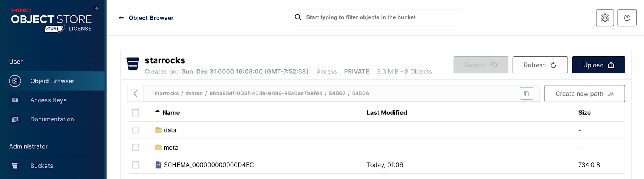This screenshot has width=644, height=179.
Task: Go back one path level
Action: click(x=136, y=94)
